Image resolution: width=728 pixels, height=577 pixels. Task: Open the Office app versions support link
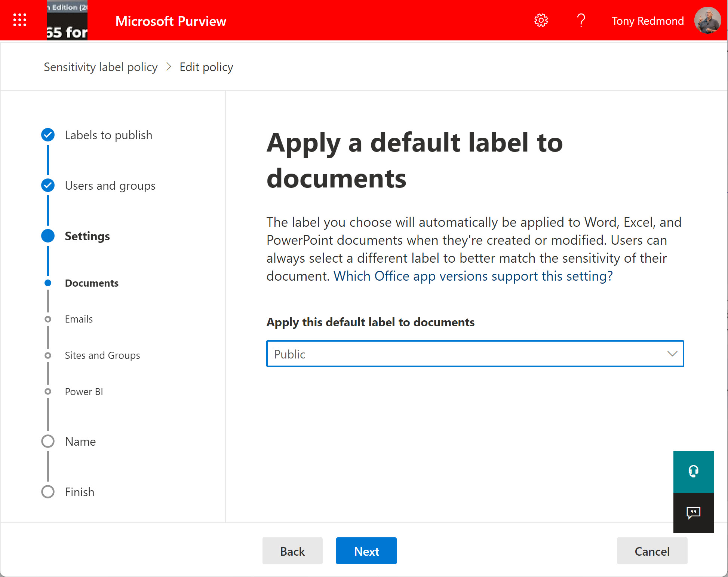click(473, 276)
